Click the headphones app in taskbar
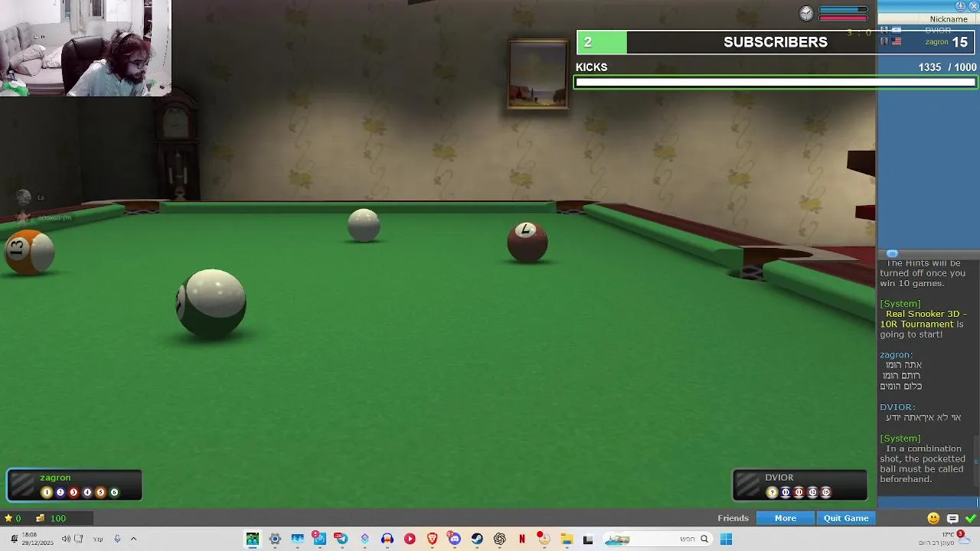 tap(387, 539)
